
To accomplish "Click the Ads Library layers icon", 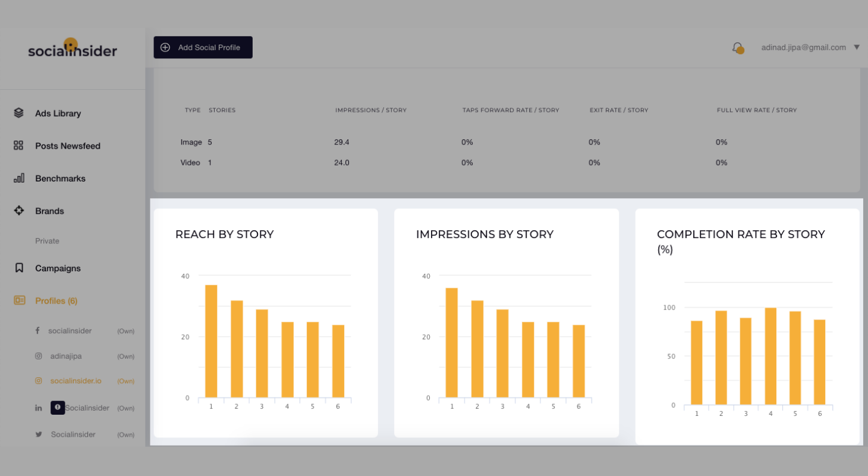I will coord(18,112).
